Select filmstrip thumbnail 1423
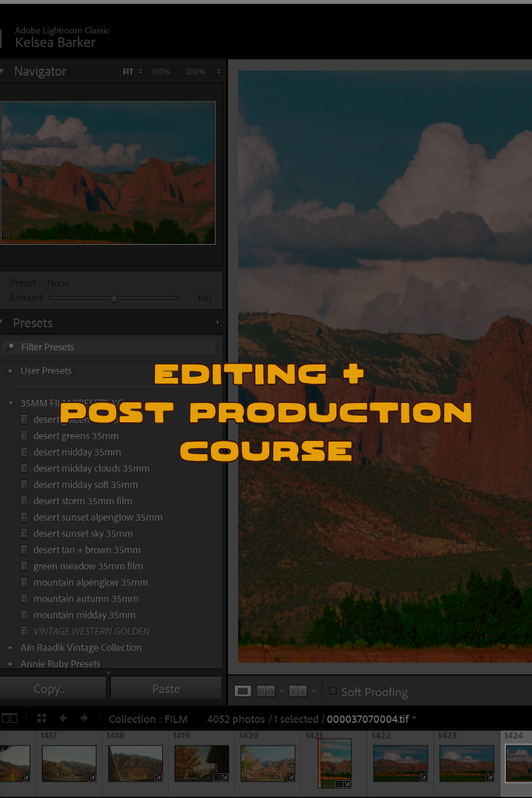 [467, 763]
